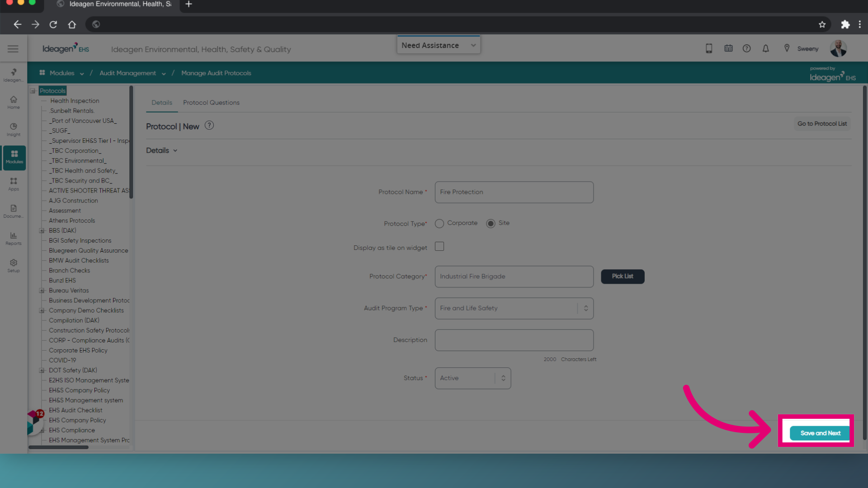Select Corporate protocol type
Screen dimensions: 868x488
(x=439, y=224)
